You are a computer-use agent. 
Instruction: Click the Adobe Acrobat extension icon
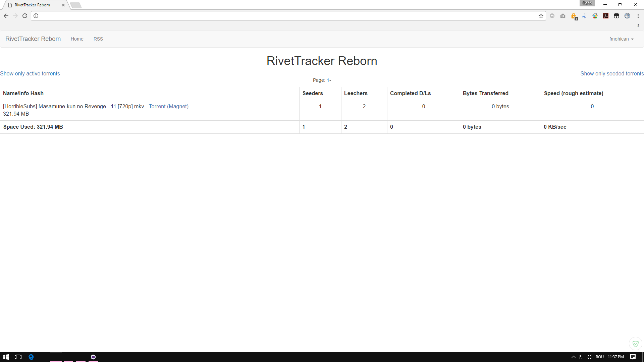pos(606,16)
